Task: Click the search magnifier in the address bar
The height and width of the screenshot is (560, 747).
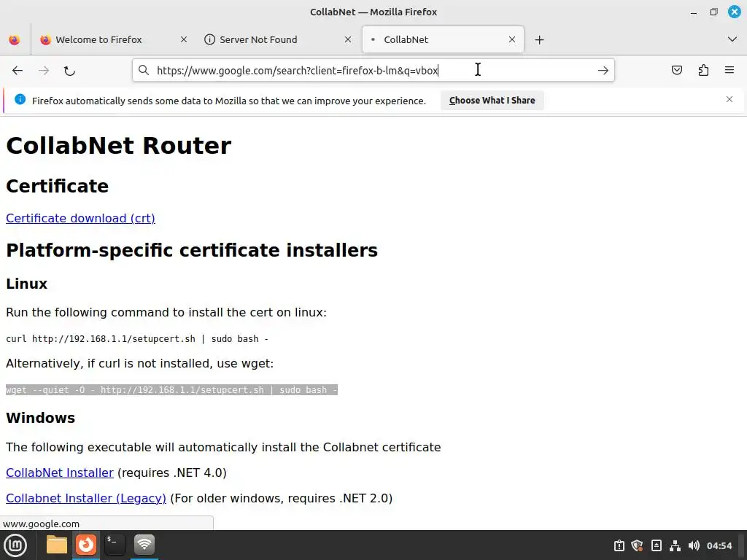Action: (x=144, y=71)
